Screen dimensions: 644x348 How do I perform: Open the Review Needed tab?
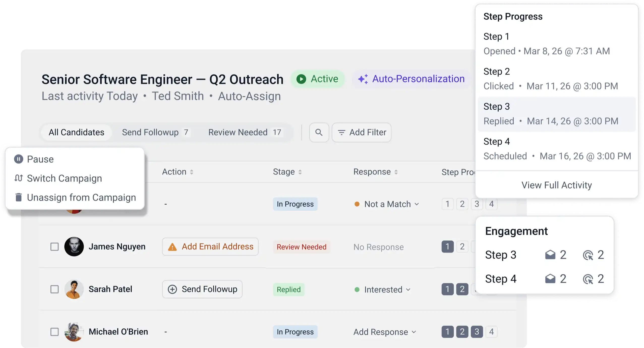point(245,132)
